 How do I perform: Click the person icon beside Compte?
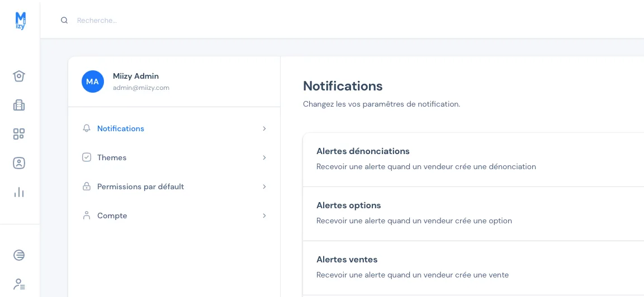(x=86, y=215)
